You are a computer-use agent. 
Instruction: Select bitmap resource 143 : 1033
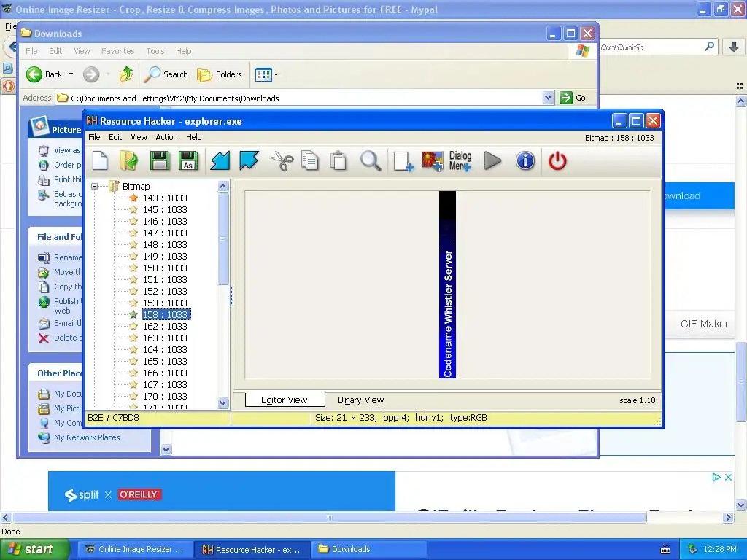point(165,198)
